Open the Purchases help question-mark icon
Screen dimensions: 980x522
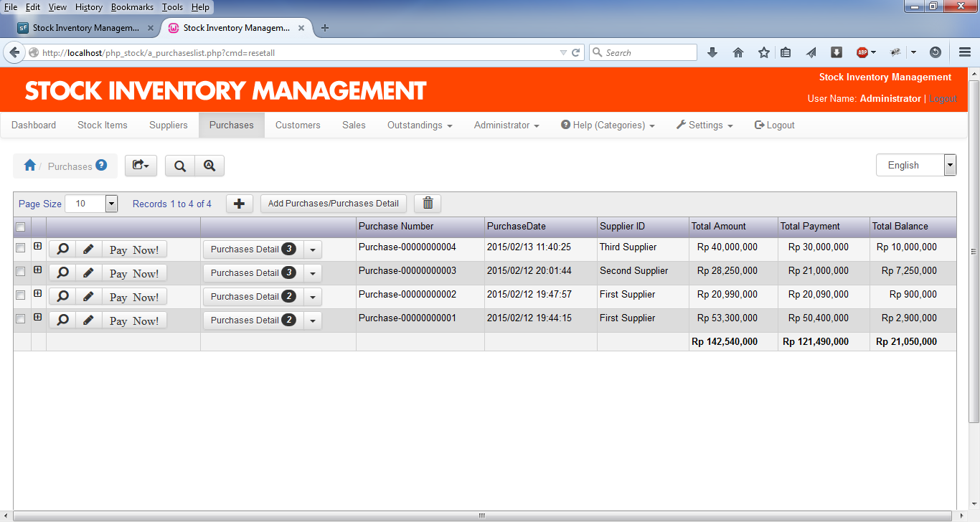click(101, 165)
